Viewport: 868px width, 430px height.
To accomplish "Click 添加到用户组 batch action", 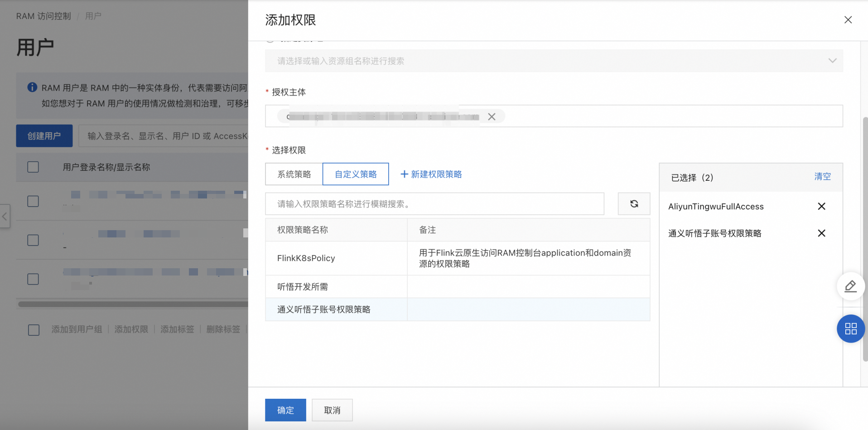I will 77,329.
